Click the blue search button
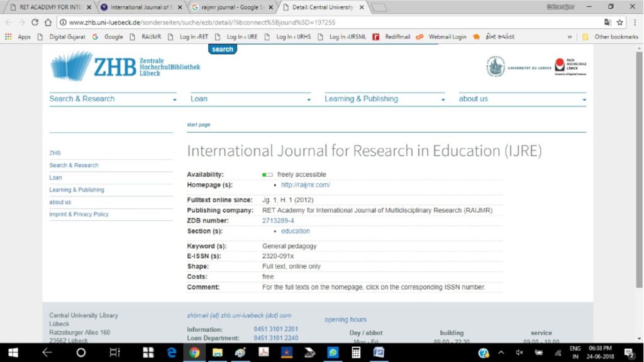The height and width of the screenshot is (362, 644). (x=222, y=49)
